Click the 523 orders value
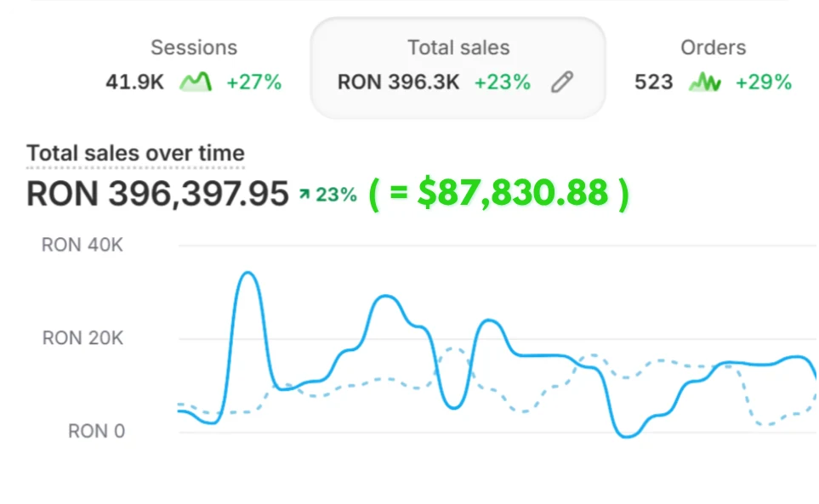Image resolution: width=819 pixels, height=504 pixels. pos(653,82)
